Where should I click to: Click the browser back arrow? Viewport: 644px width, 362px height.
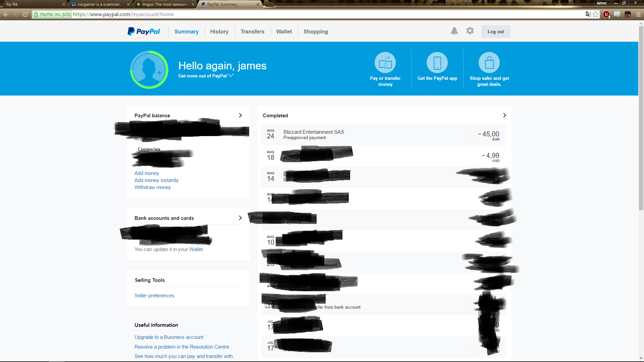coord(6,14)
